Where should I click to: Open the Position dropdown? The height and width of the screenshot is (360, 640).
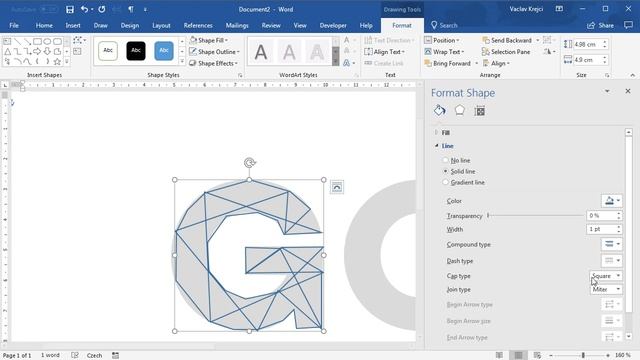pos(442,40)
